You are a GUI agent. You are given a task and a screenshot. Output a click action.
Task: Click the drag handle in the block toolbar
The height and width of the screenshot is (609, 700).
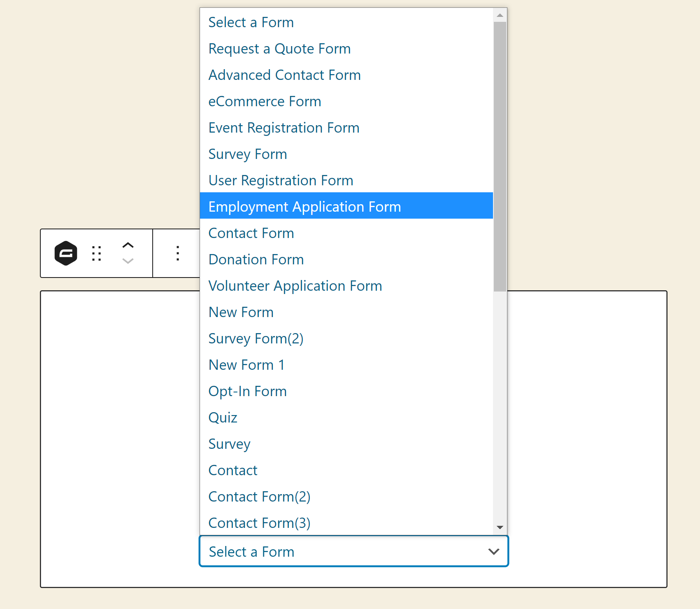coord(97,253)
